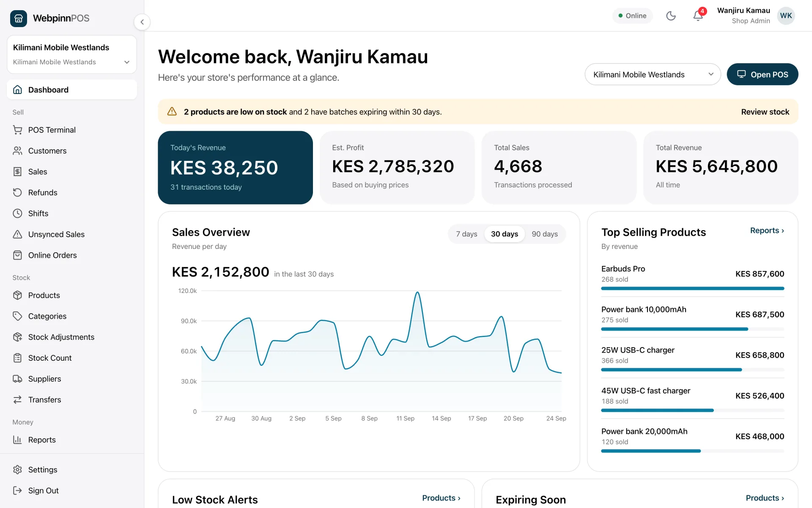Open the Sales menu label
Image resolution: width=812 pixels, height=508 pixels.
[38, 171]
